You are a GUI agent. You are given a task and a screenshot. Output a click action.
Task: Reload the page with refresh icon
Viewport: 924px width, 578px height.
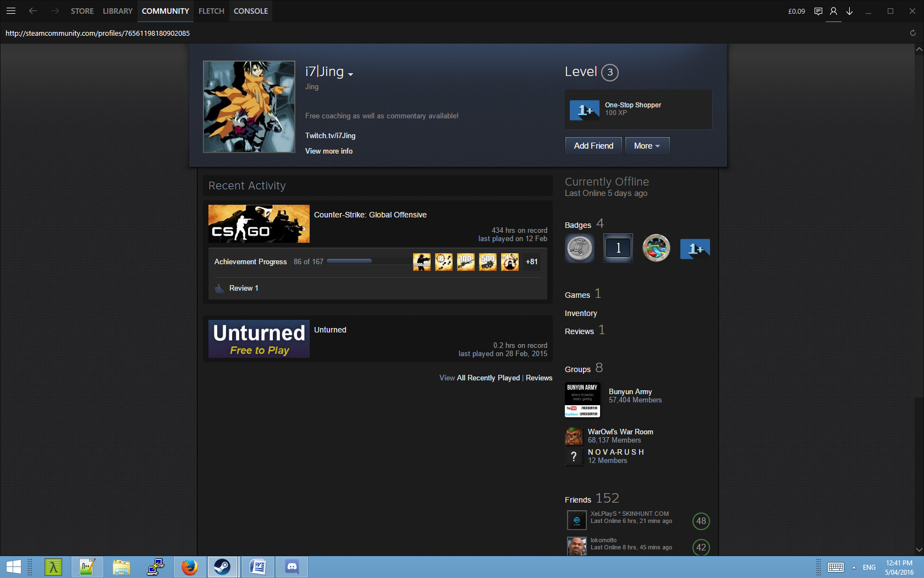tap(912, 33)
